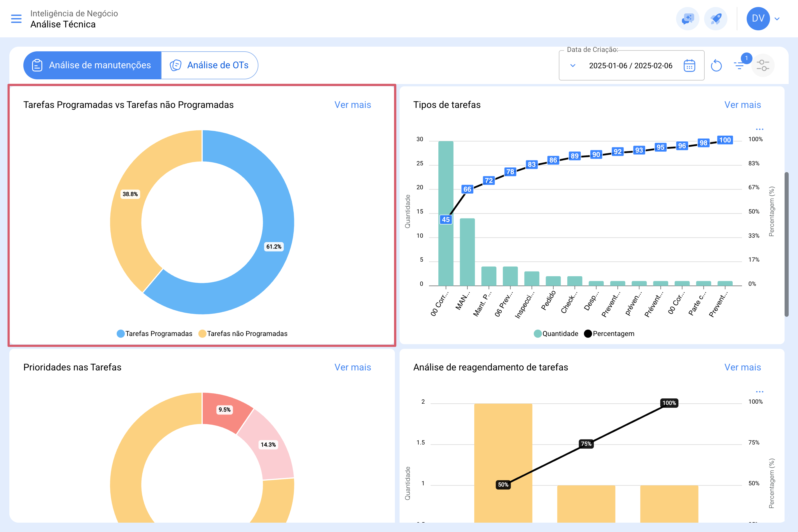The image size is (798, 532).
Task: Open three-dot menu of Tipos de tarefas chart
Action: [759, 129]
